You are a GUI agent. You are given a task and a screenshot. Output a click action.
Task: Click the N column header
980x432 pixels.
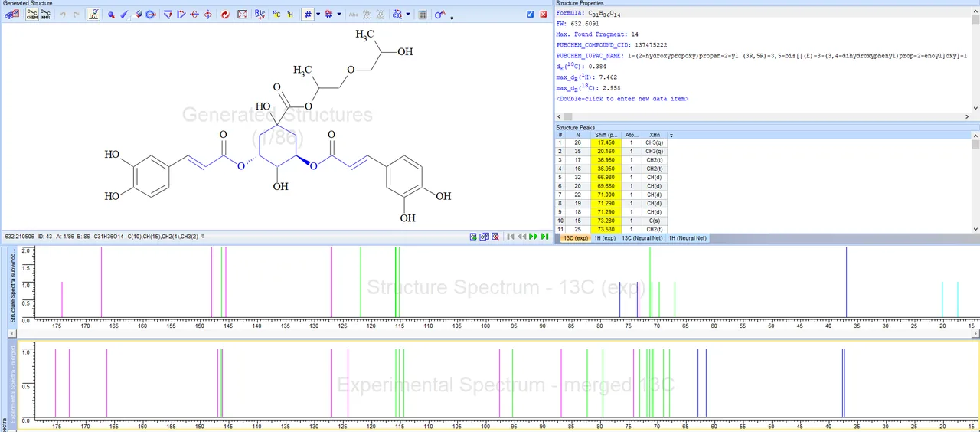(578, 135)
